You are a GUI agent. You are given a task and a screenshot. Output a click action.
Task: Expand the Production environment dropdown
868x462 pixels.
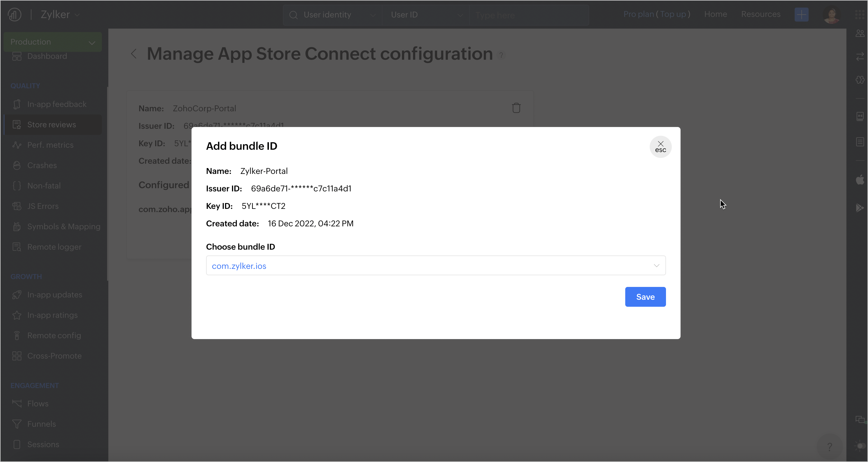pos(53,42)
